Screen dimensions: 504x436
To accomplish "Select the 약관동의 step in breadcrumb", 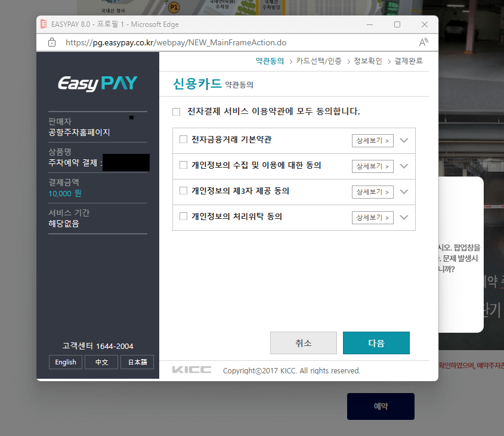I will 270,61.
